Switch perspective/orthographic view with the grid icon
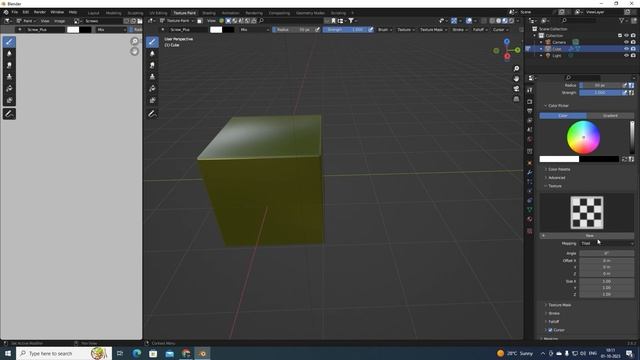 pyautogui.click(x=516, y=99)
